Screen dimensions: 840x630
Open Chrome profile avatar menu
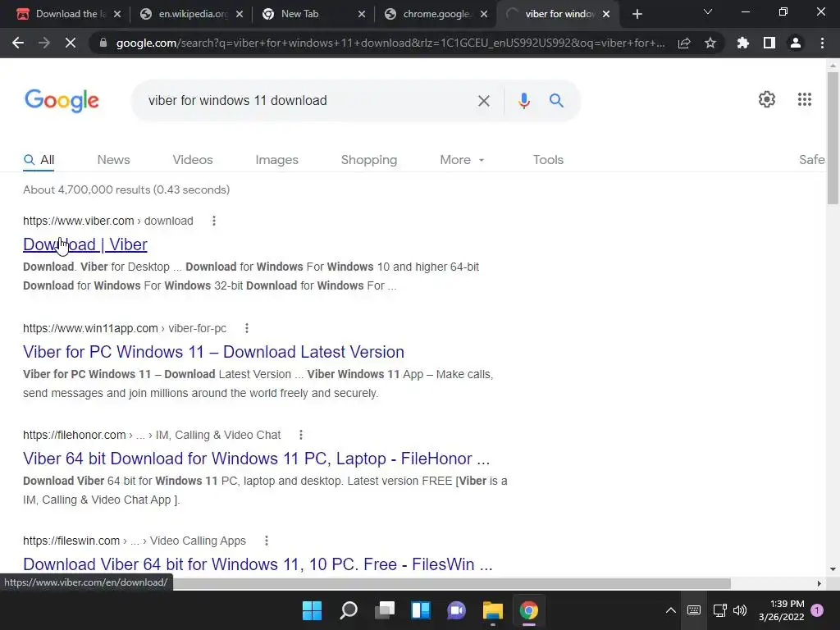point(796,43)
